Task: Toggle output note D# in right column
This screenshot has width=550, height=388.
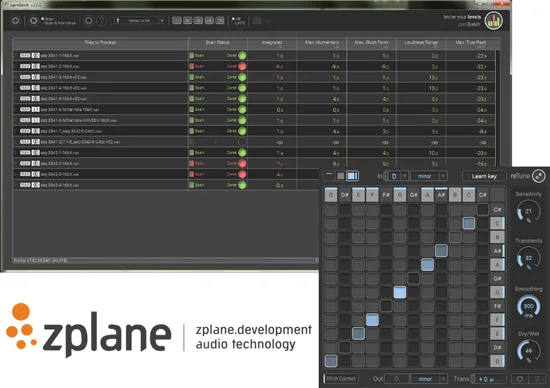Action: coord(497,347)
